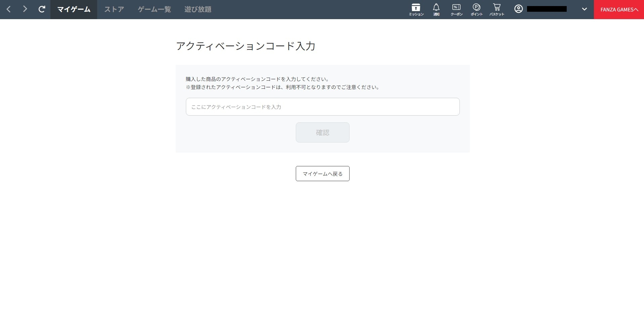Viewport: 644px width, 331px height.
Task: Expand the account menu chevron
Action: coord(584,9)
